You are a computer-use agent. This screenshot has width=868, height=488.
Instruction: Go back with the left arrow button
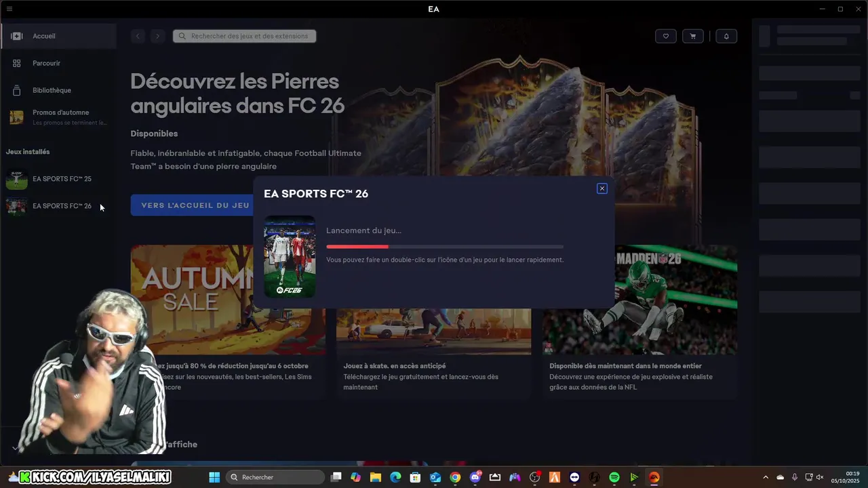(138, 36)
